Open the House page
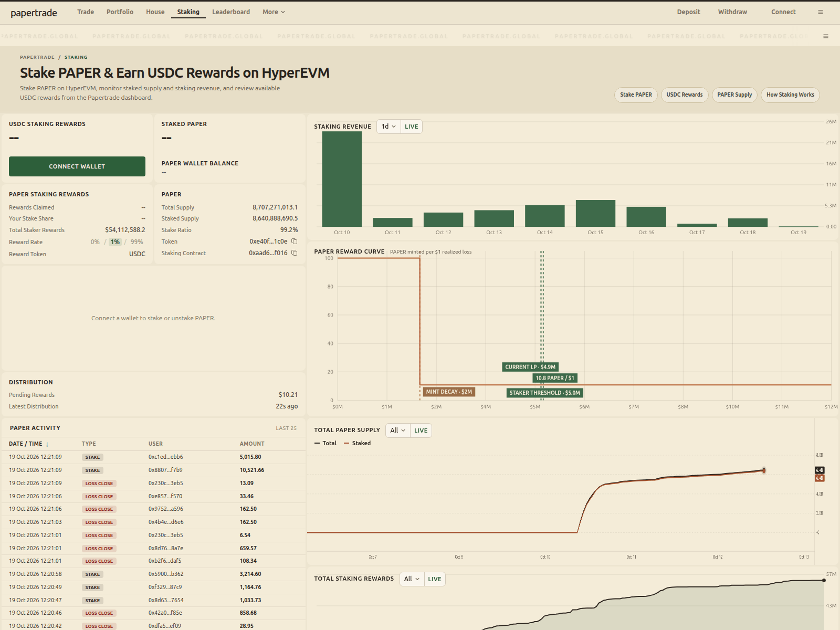 pos(155,12)
